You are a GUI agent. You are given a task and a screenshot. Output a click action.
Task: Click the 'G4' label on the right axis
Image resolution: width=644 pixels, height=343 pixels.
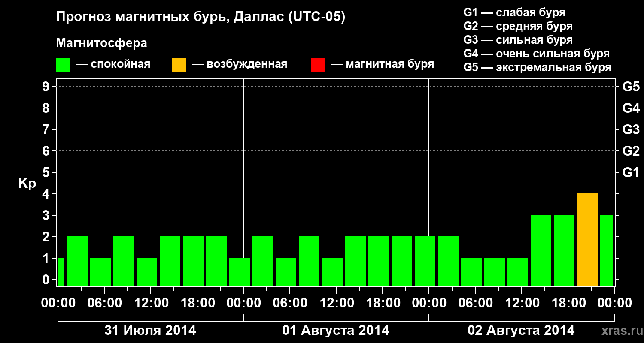coord(631,108)
